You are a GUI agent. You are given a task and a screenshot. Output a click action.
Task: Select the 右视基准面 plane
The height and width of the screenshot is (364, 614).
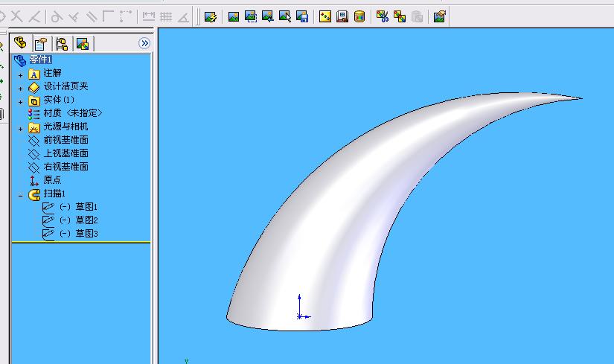tap(65, 167)
